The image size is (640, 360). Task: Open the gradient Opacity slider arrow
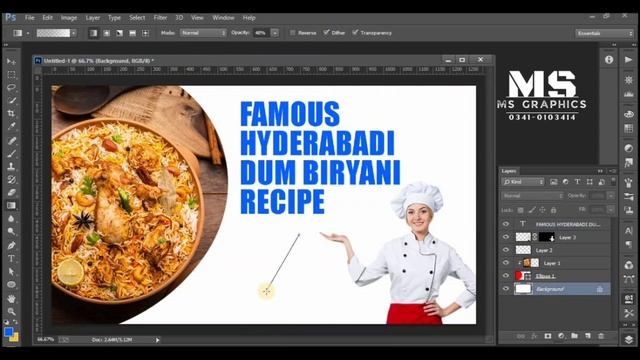[275, 33]
